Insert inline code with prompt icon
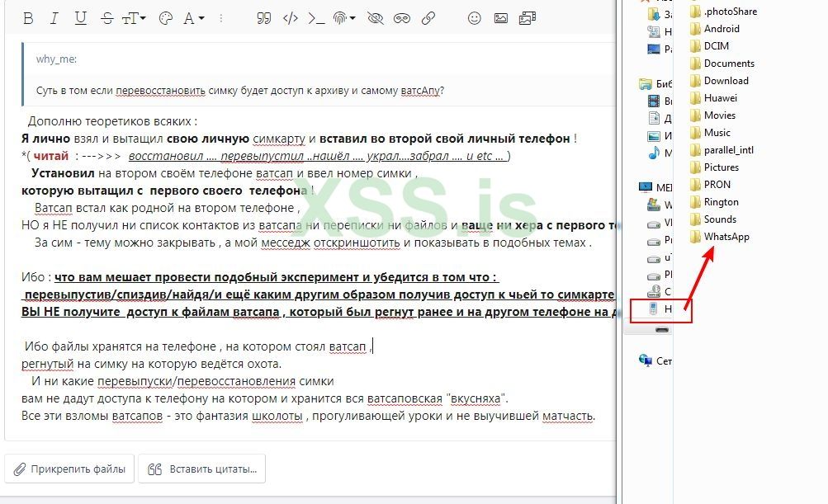Screen dimensions: 828x504 coord(316,18)
